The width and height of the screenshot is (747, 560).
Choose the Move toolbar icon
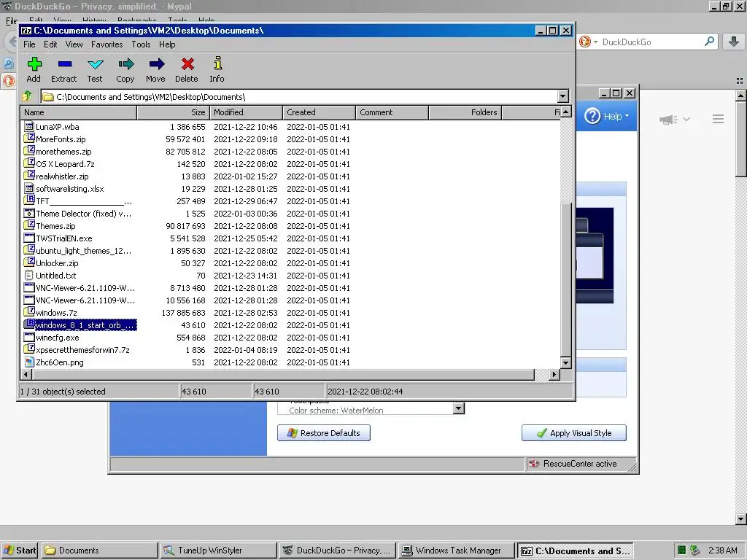tap(156, 63)
